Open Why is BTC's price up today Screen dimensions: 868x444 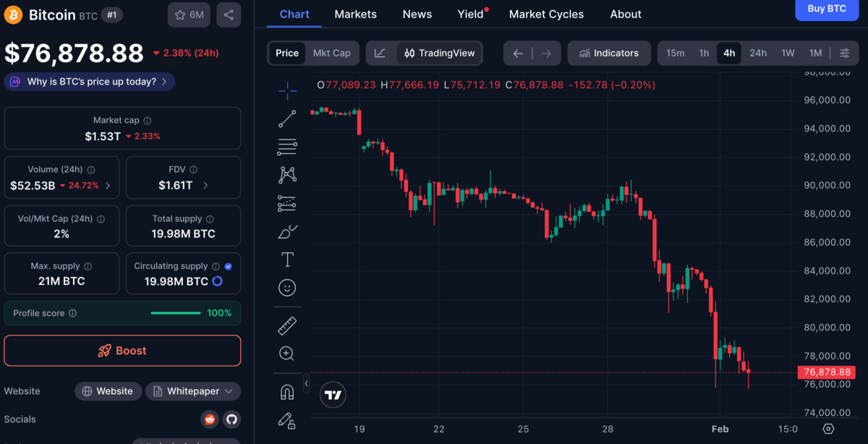click(x=90, y=82)
